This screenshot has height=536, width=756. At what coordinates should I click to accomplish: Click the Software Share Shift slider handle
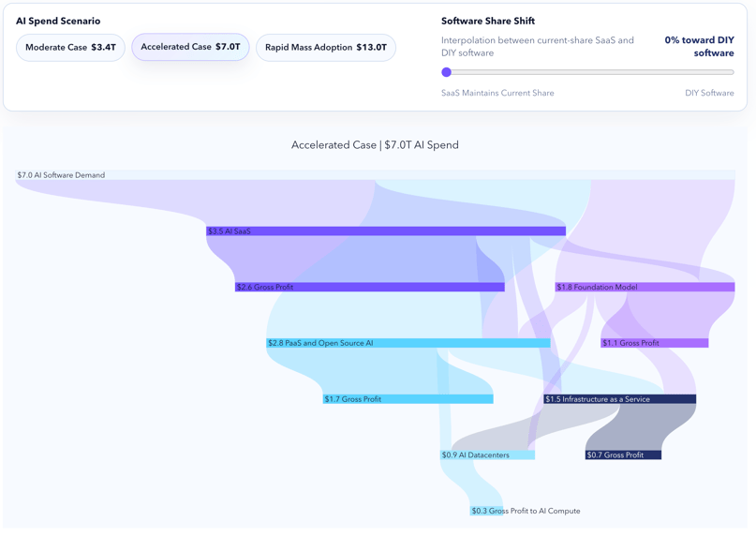pos(447,72)
